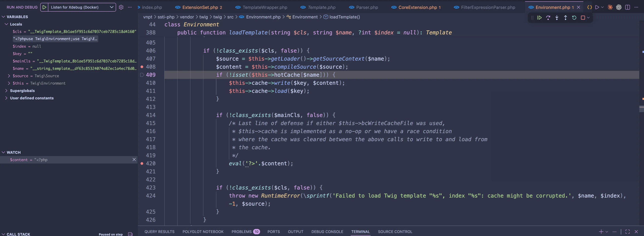This screenshot has width=644, height=236.
Task: Step into in the debug toolbar
Action: (557, 18)
